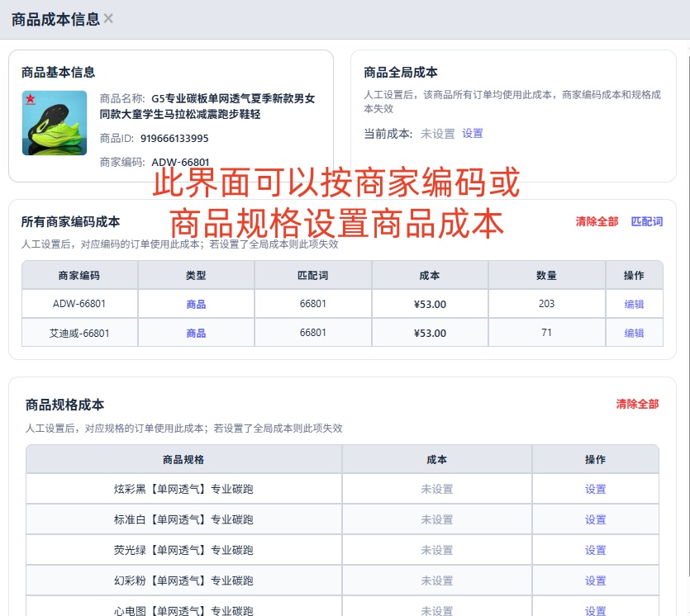Viewport: 690px width, 616px height.
Task: Click 清除全部 in merchant code cost section
Action: (x=597, y=221)
